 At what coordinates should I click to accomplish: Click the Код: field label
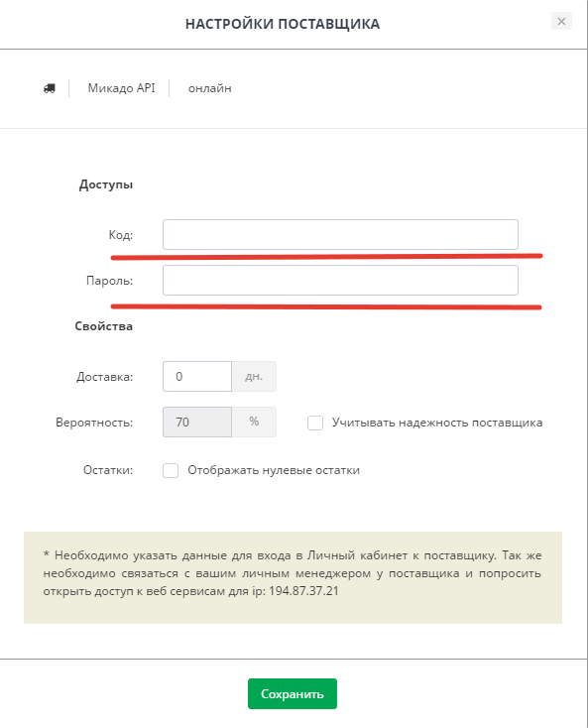tap(121, 235)
